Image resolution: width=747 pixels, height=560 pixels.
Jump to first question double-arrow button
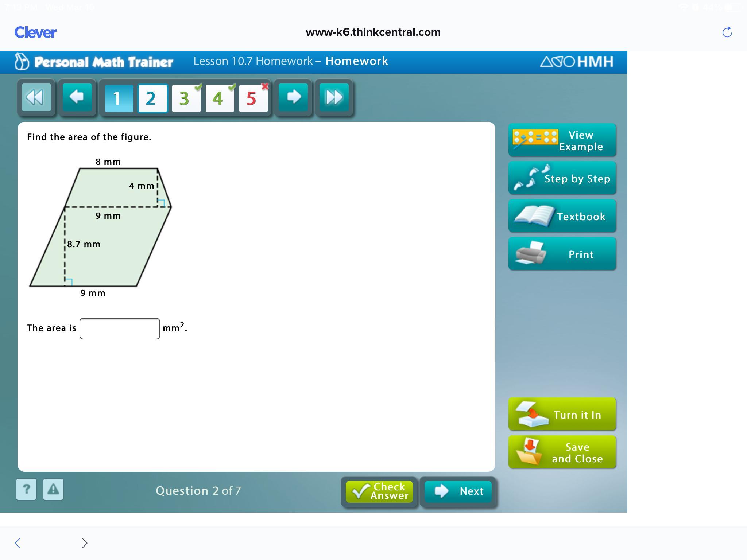36,97
